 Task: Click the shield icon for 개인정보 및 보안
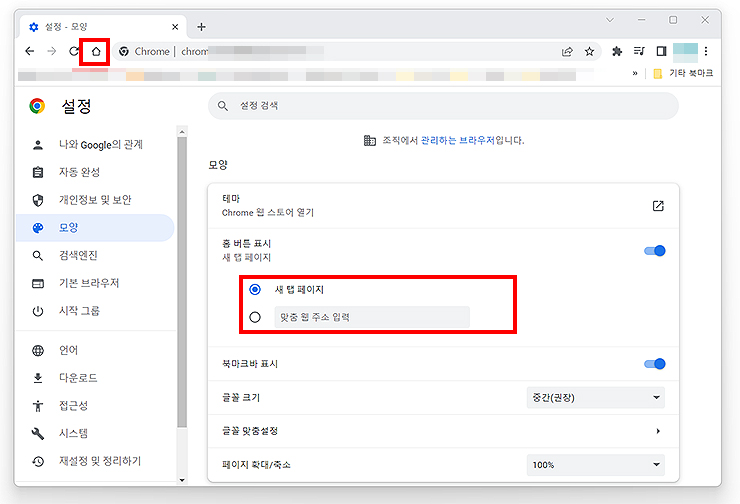(38, 200)
